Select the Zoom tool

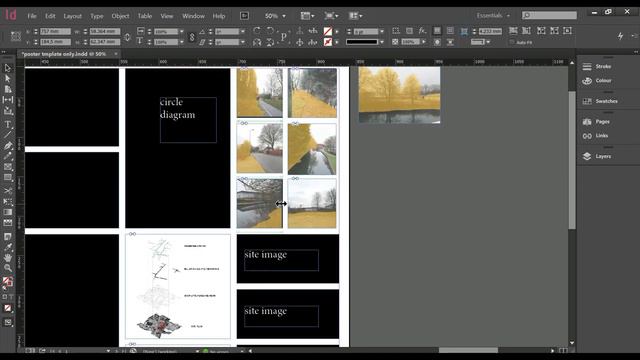pyautogui.click(x=7, y=268)
